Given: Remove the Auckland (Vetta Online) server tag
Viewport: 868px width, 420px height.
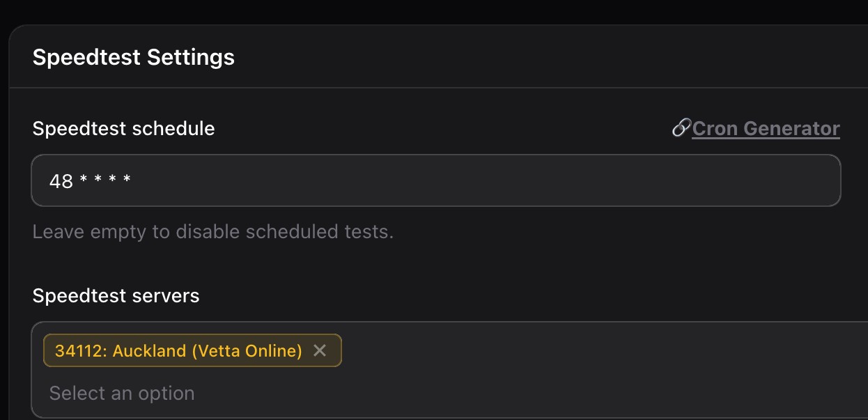Looking at the screenshot, I should pos(320,350).
